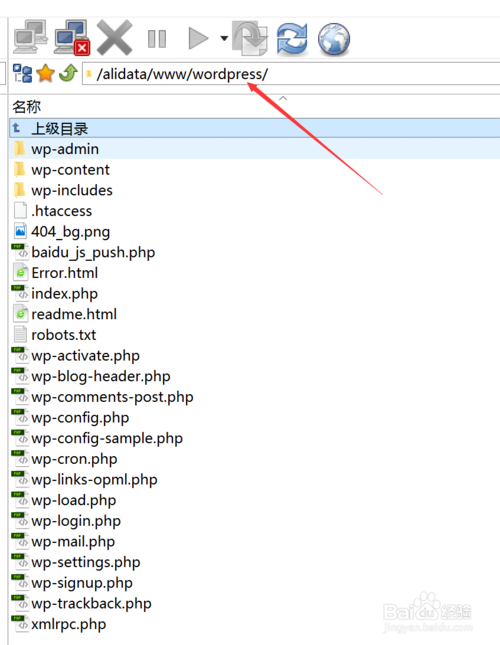Click the folder icon of wp-content
Screen dimensions: 500x645
coord(20,169)
